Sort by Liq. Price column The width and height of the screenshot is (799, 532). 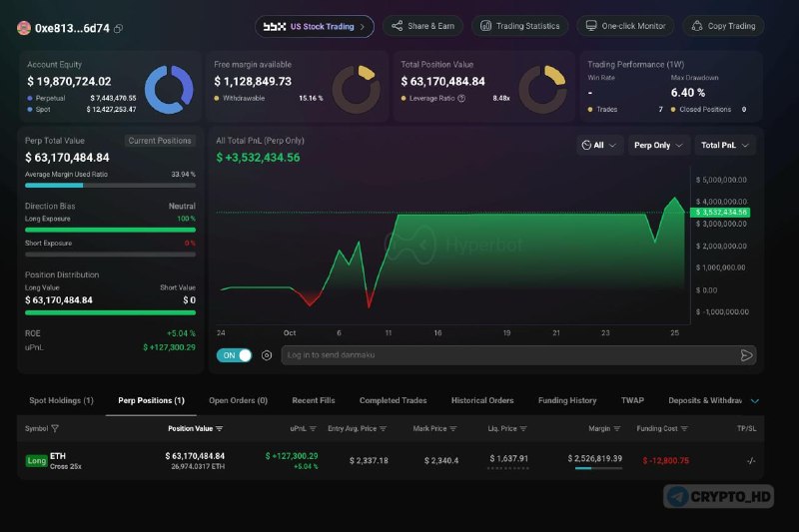pyautogui.click(x=523, y=428)
